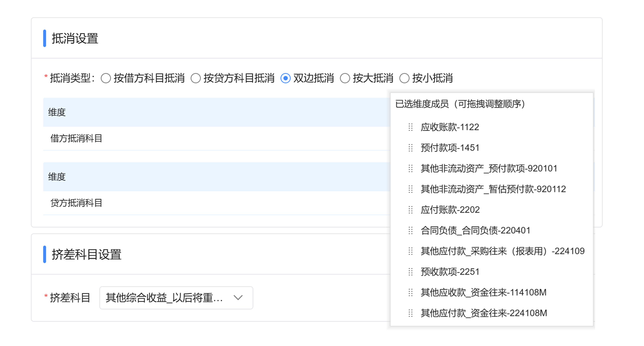Click the first 维度 header row

point(175,112)
